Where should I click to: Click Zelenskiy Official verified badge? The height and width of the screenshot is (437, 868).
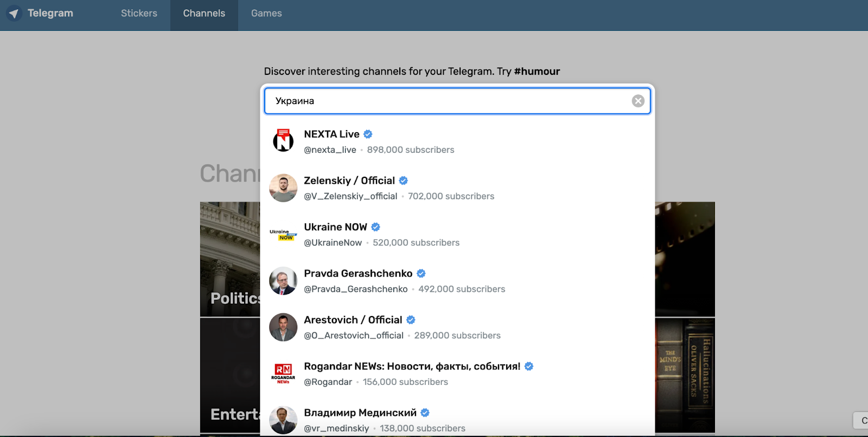coord(404,181)
